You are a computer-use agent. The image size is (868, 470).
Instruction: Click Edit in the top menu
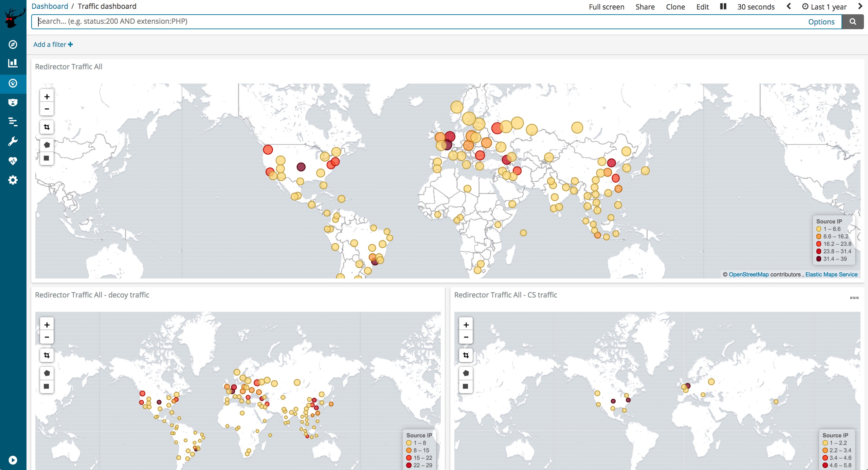point(702,7)
